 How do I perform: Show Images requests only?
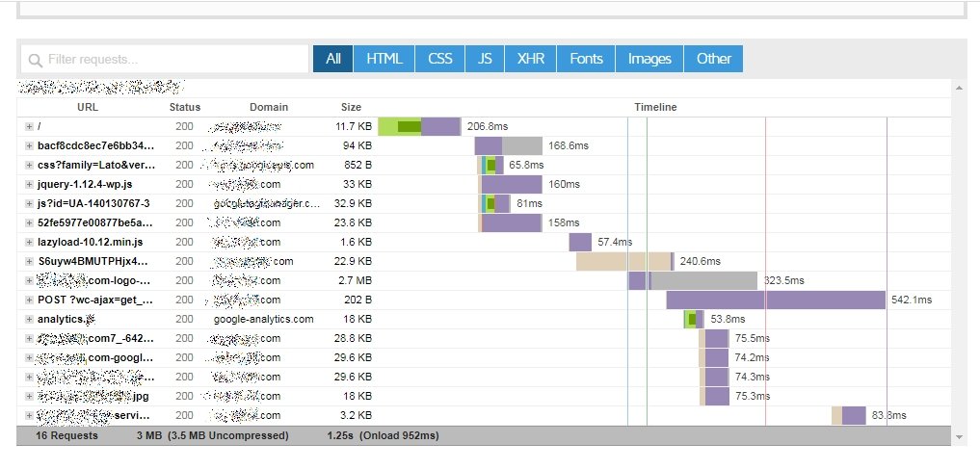[649, 59]
